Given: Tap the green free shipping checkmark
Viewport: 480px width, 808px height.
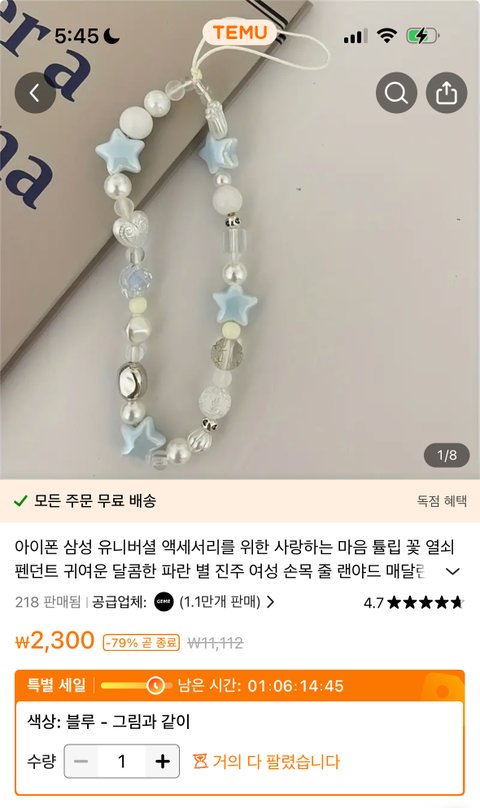Looking at the screenshot, I should (x=20, y=500).
